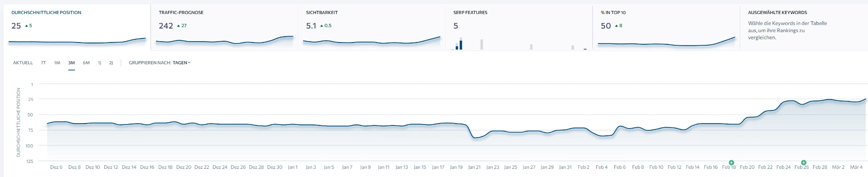Click the Jan 1 axis label
Viewport: 868px width, 177px height.
click(x=292, y=167)
